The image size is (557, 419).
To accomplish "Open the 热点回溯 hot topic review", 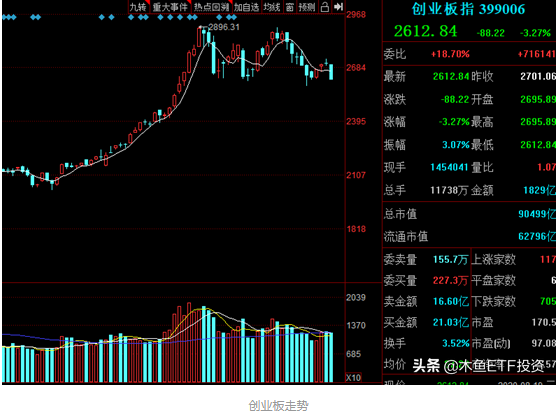I will click(212, 7).
